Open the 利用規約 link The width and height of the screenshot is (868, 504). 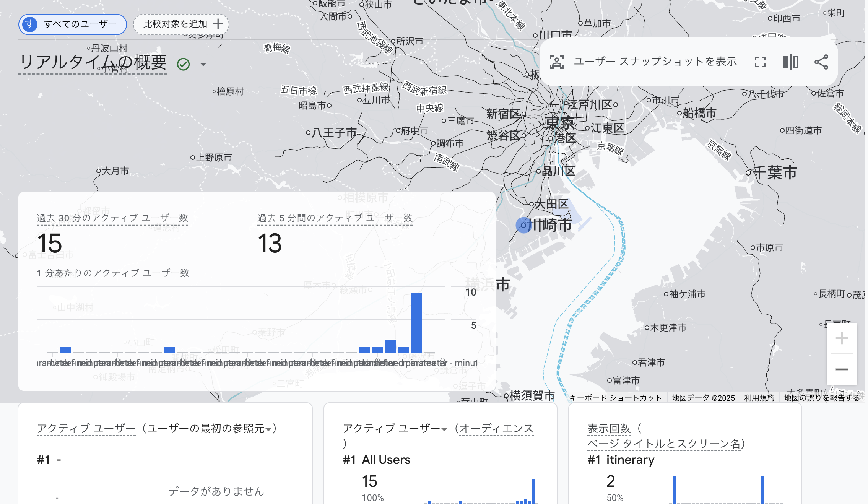pos(763,398)
